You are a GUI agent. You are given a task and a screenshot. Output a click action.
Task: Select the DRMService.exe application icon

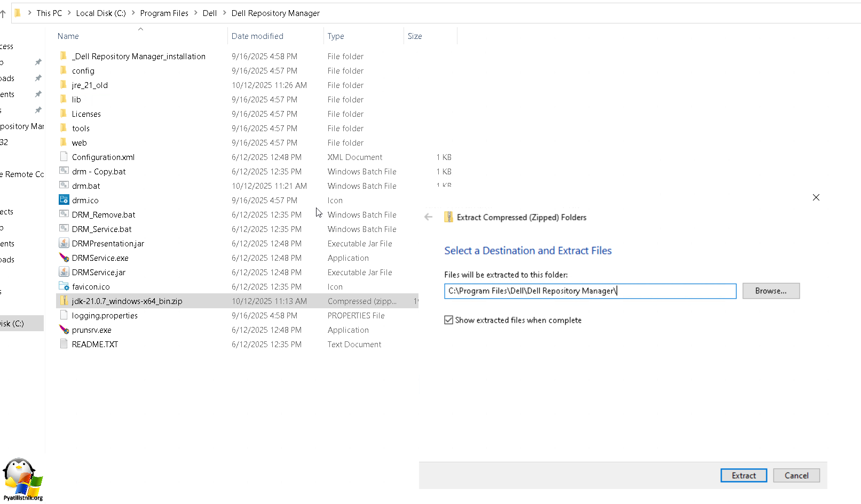coord(64,258)
